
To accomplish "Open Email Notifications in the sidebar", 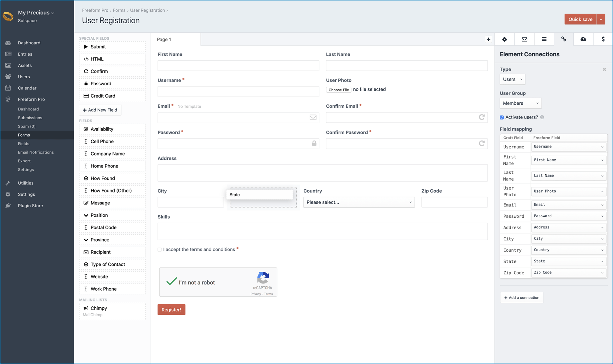I will coord(36,152).
